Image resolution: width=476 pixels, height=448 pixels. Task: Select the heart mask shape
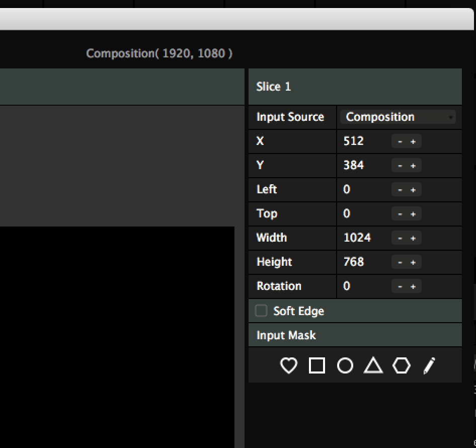pos(288,365)
